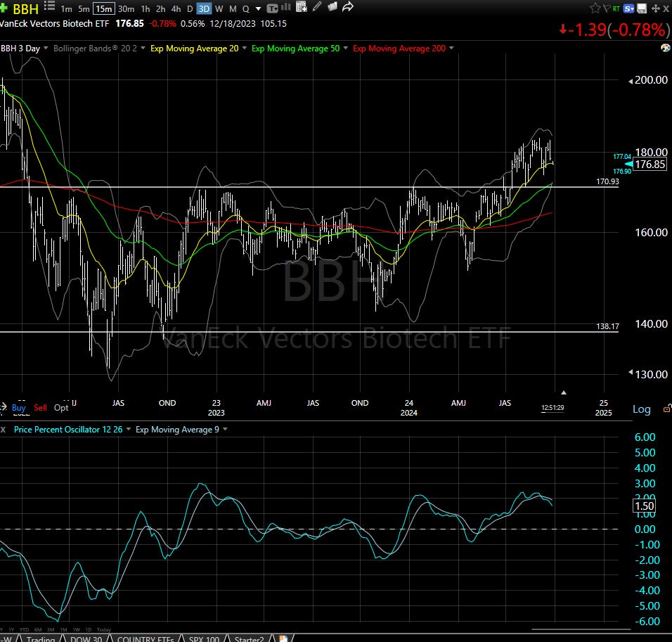Click the lock icon next to Log
Viewport: 672px width, 642px height.
click(667, 409)
